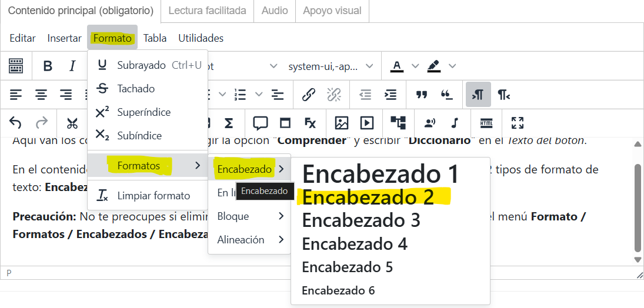Toggle bold formatting
The width and height of the screenshot is (644, 308).
point(48,66)
